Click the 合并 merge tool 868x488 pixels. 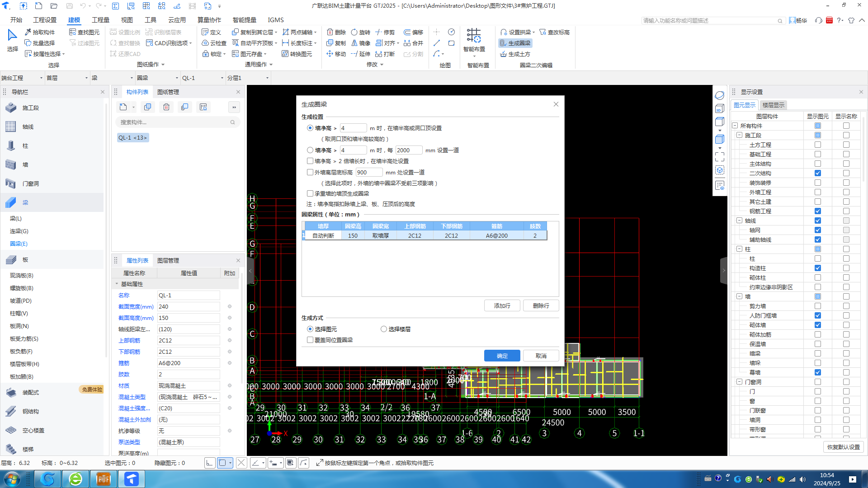pyautogui.click(x=413, y=43)
